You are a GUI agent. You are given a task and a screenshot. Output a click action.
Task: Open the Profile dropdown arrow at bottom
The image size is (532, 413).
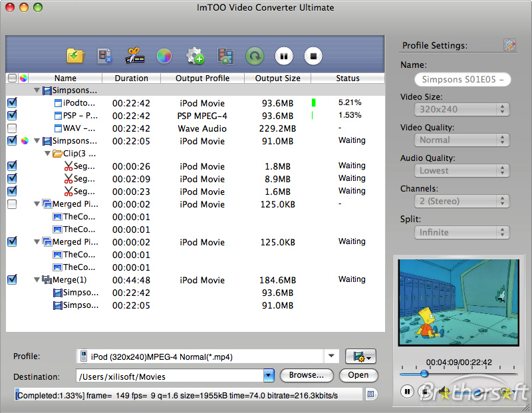pyautogui.click(x=331, y=356)
